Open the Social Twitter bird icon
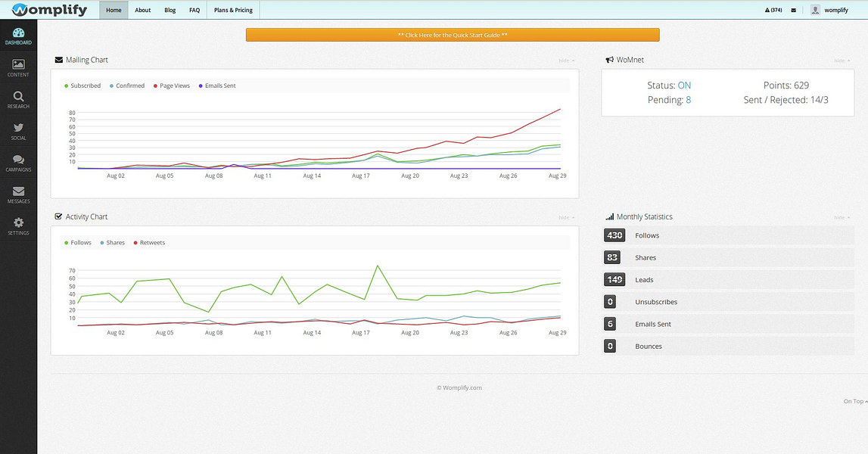The image size is (868, 454). click(x=18, y=131)
